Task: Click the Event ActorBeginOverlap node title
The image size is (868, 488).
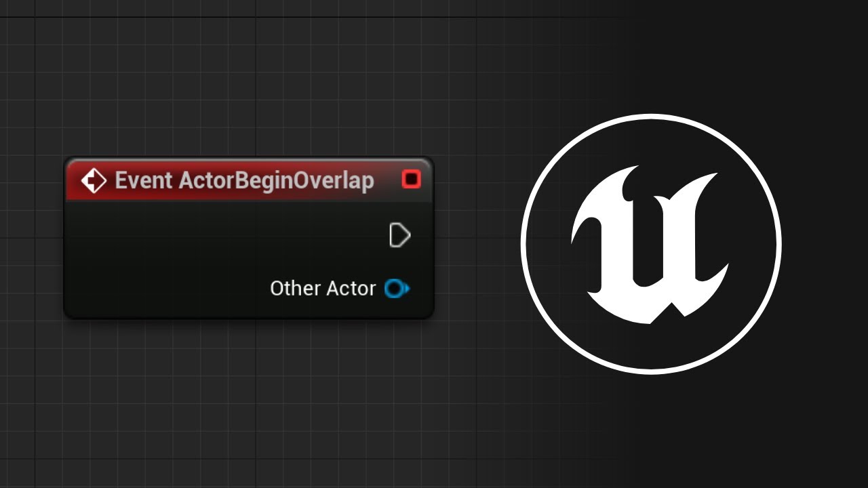Action: pos(244,181)
